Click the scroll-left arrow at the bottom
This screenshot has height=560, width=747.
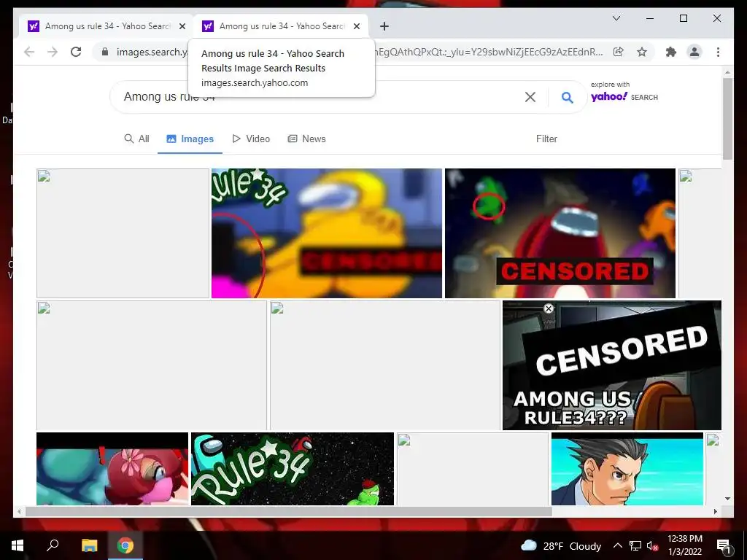19,511
